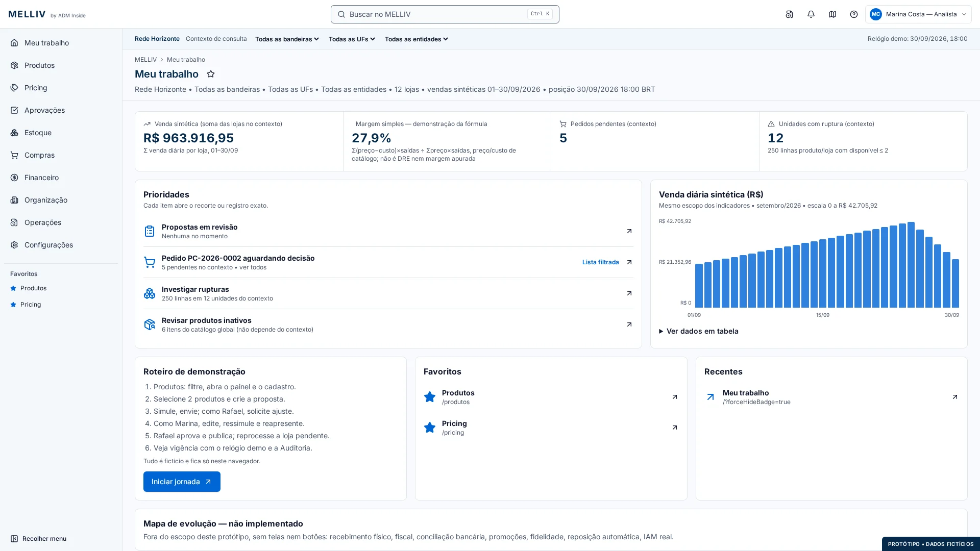Open the help question mark icon
Screen dimensions: 980x551
click(x=853, y=14)
